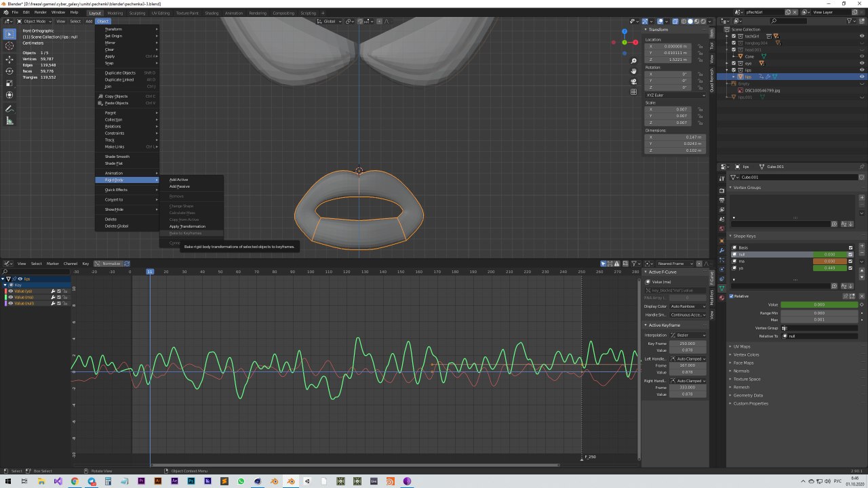The image size is (868, 488).
Task: Switch perspective/orthographic grid icon
Action: pyautogui.click(x=633, y=91)
